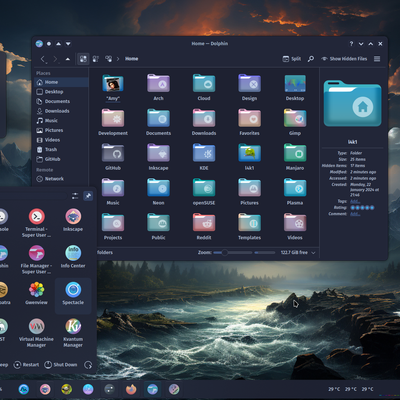Image resolution: width=400 pixels, height=400 pixels.
Task: Open the Development folder
Action: click(113, 122)
